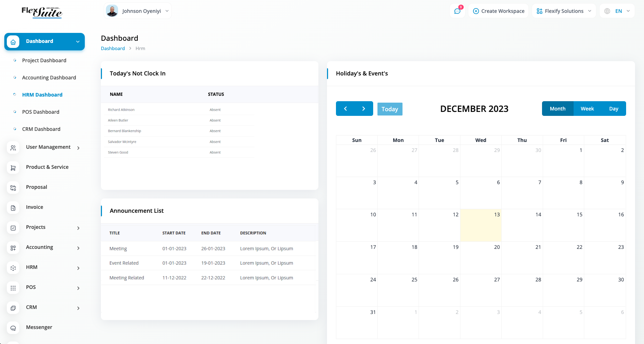Open Accounting Dashboard
This screenshot has width=644, height=344.
(x=49, y=78)
